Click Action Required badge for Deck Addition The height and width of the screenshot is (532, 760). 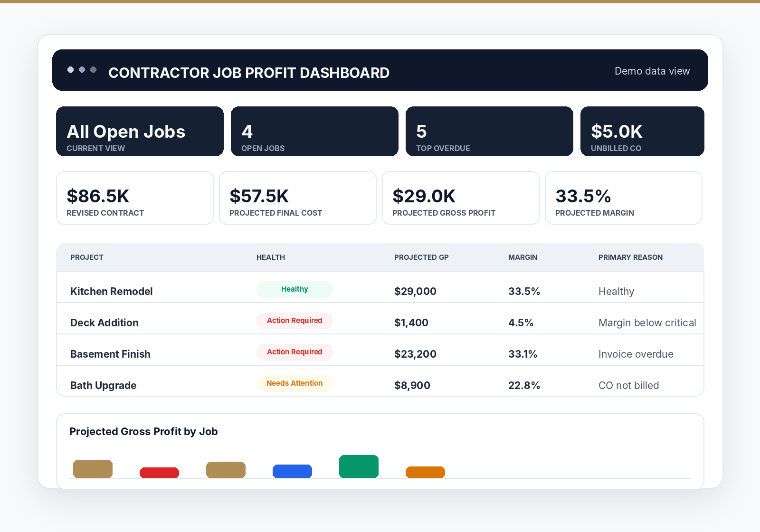tap(294, 321)
